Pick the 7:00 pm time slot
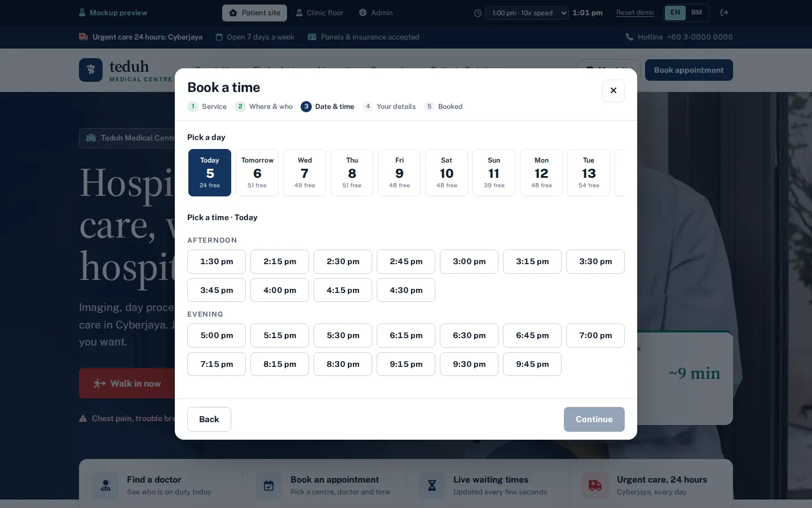This screenshot has height=508, width=812. click(595, 335)
